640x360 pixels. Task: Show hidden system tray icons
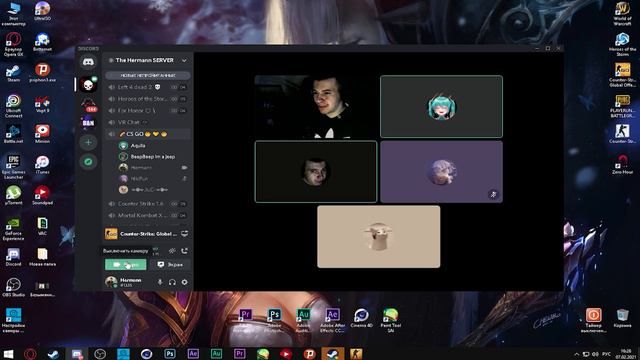[x=576, y=354]
